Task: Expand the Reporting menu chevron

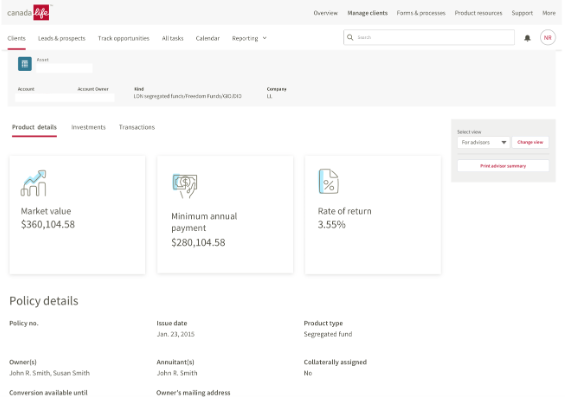Action: (264, 38)
